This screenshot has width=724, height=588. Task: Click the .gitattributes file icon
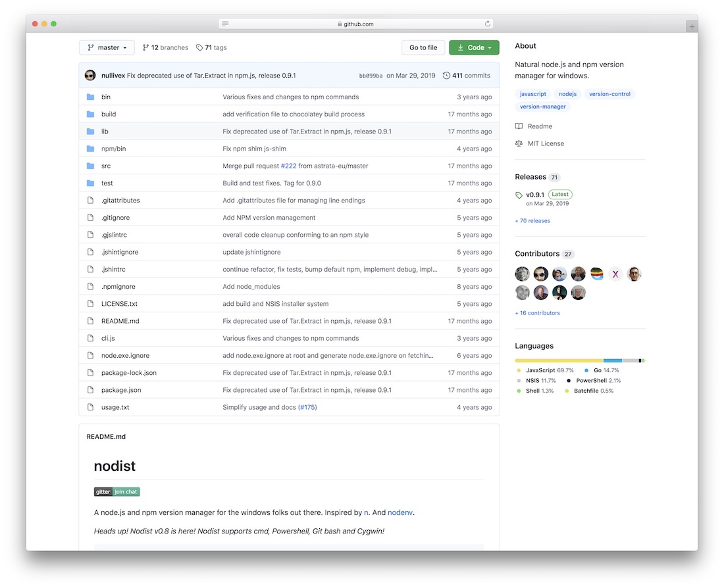[x=91, y=201]
